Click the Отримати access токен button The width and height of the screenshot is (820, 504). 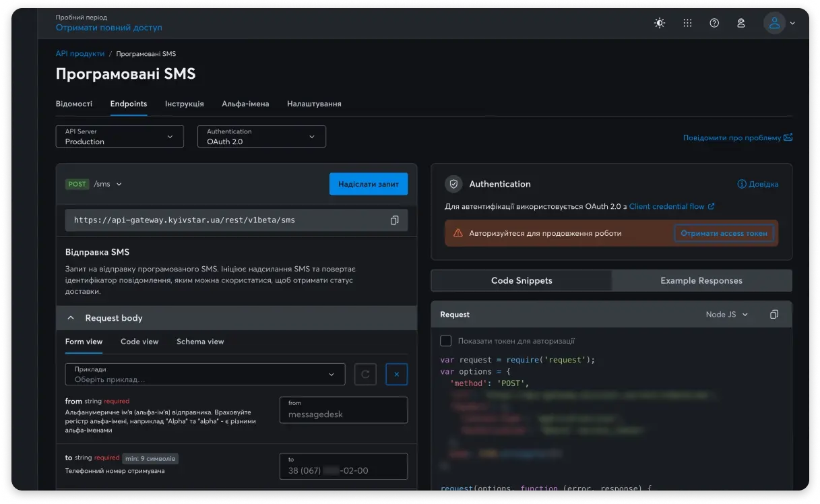click(x=724, y=233)
